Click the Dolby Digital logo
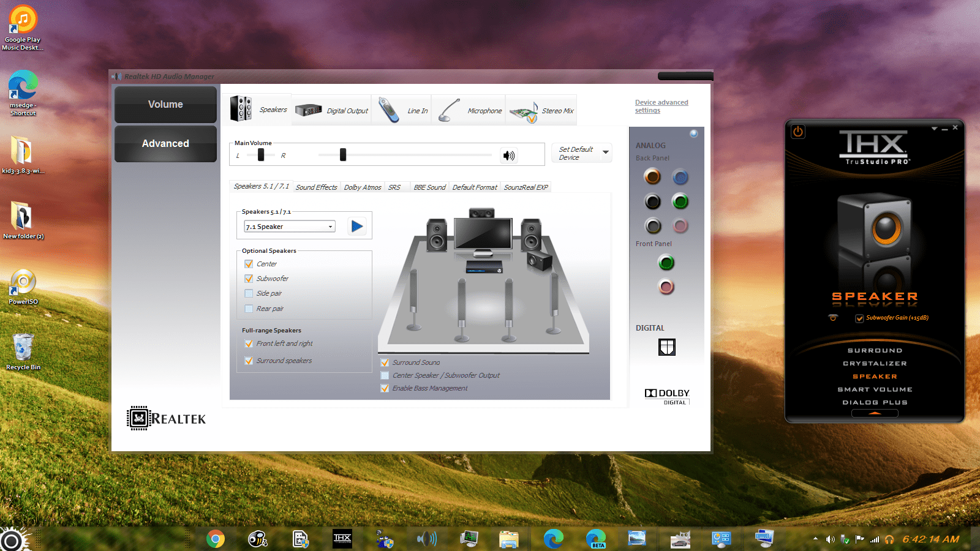Viewport: 980px width, 551px height. [x=667, y=396]
